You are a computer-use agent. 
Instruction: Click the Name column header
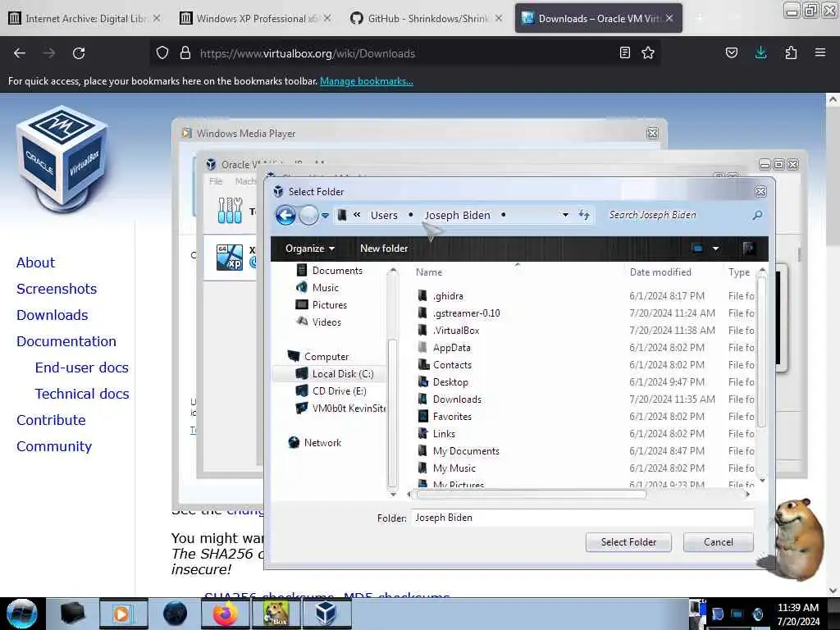click(429, 272)
